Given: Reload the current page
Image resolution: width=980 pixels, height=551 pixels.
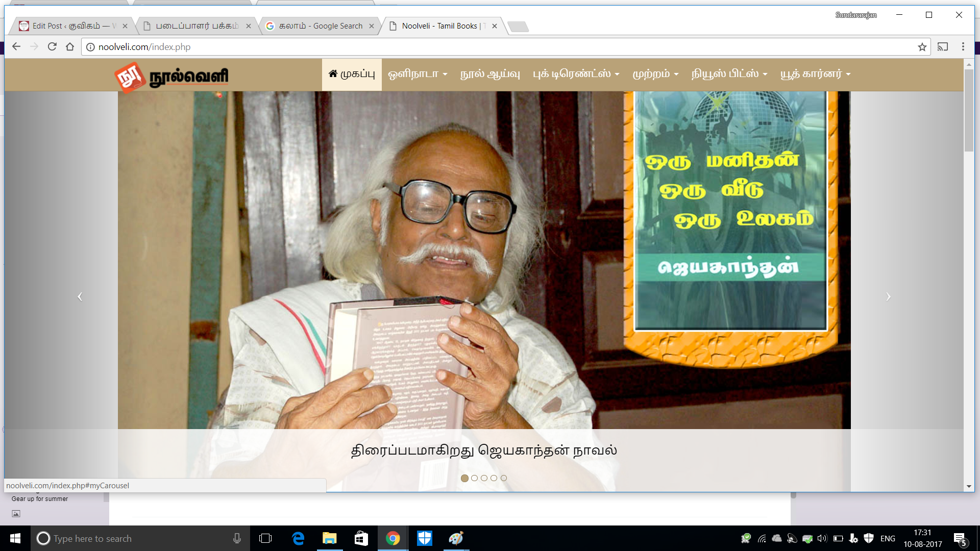Looking at the screenshot, I should click(x=52, y=46).
